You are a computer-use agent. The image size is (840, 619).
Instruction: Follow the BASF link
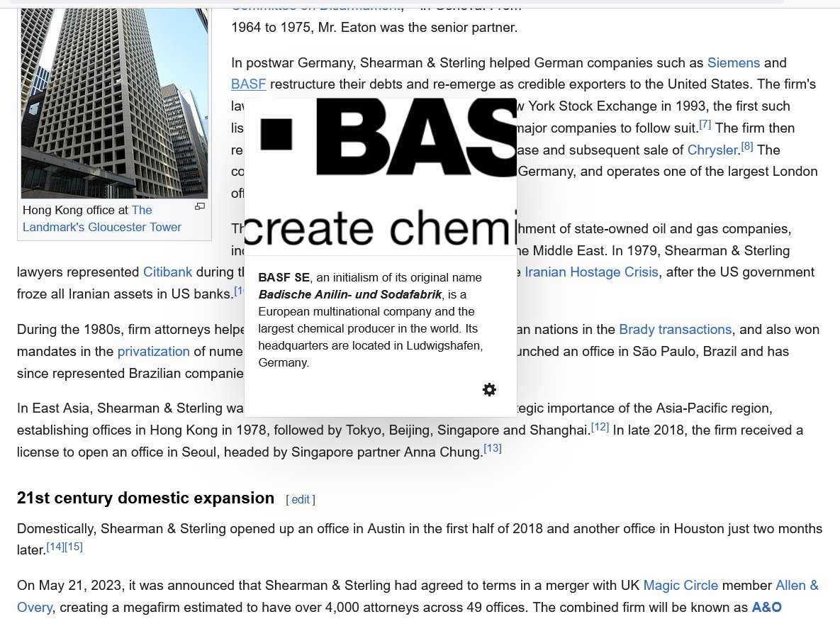pos(249,84)
